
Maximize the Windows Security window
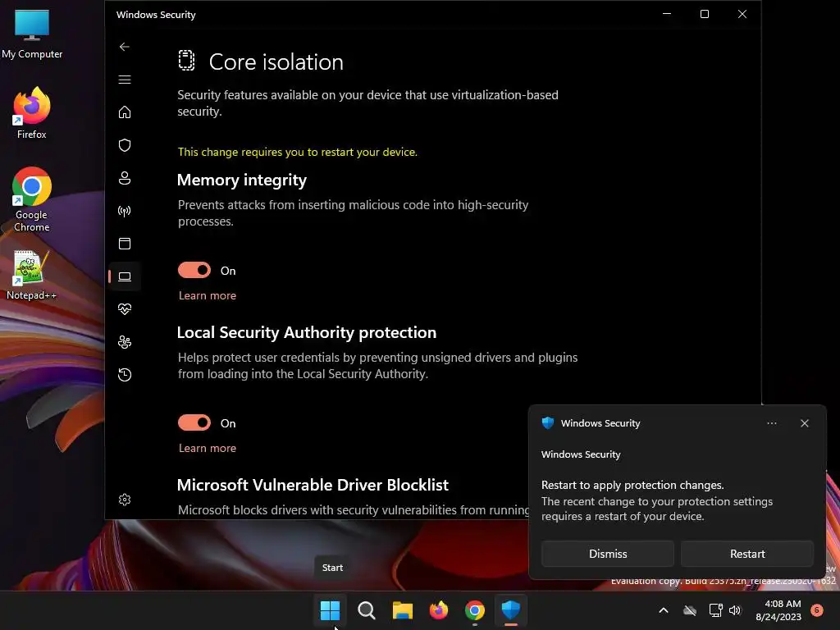[705, 14]
